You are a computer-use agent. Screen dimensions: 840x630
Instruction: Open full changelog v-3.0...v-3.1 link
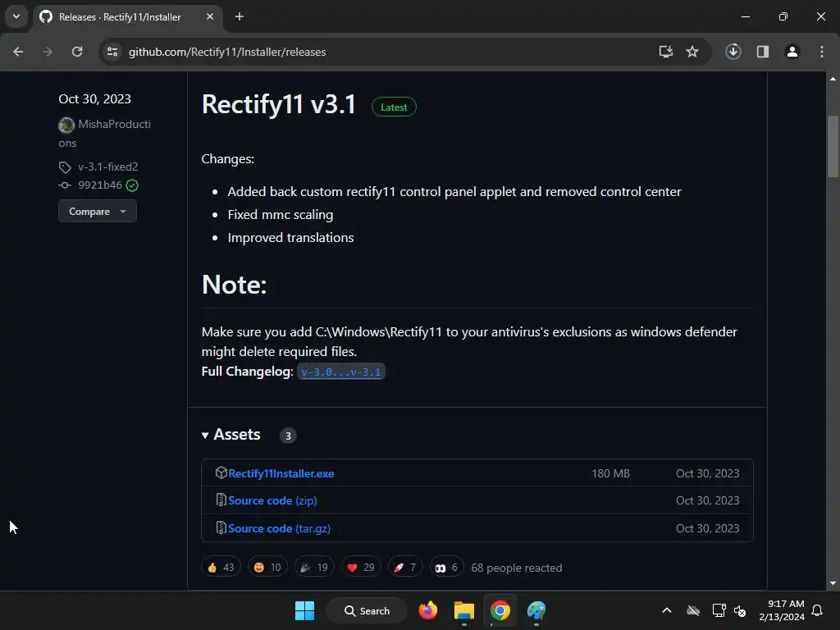(x=340, y=372)
